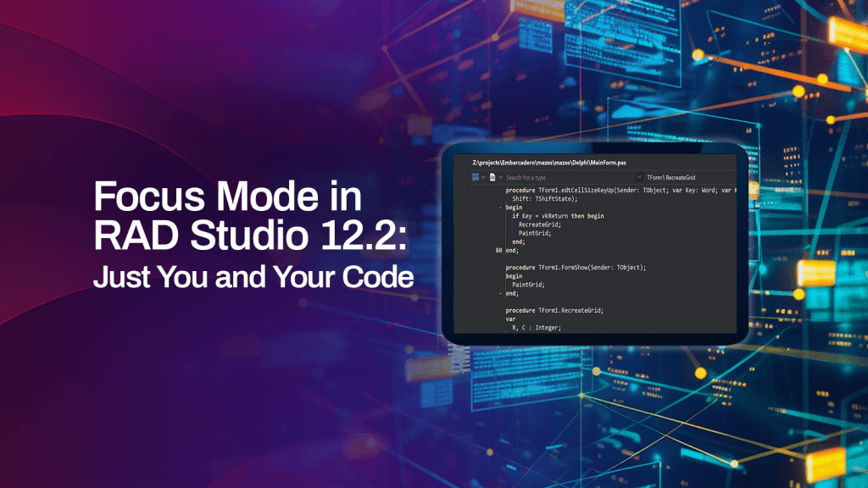868x488 pixels.
Task: Click 'PaintGrid;' inside FormShow procedure
Action: pyautogui.click(x=528, y=285)
